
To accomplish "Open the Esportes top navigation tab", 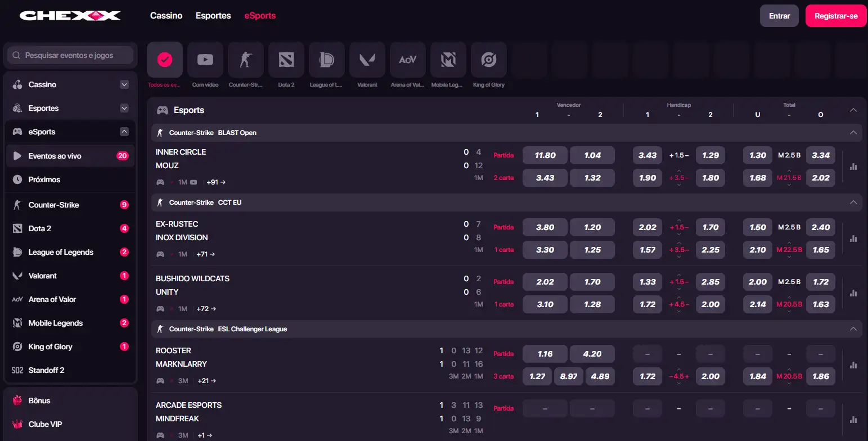I will click(213, 16).
